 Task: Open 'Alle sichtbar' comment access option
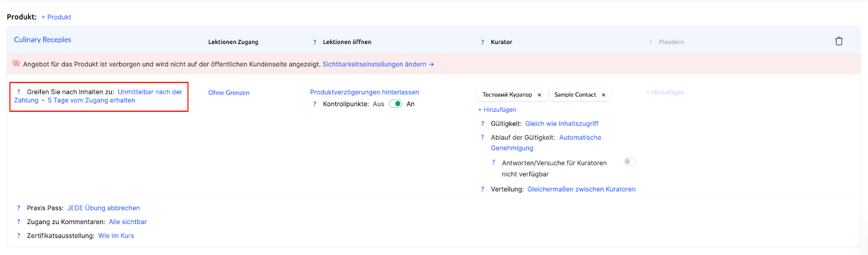(x=127, y=222)
